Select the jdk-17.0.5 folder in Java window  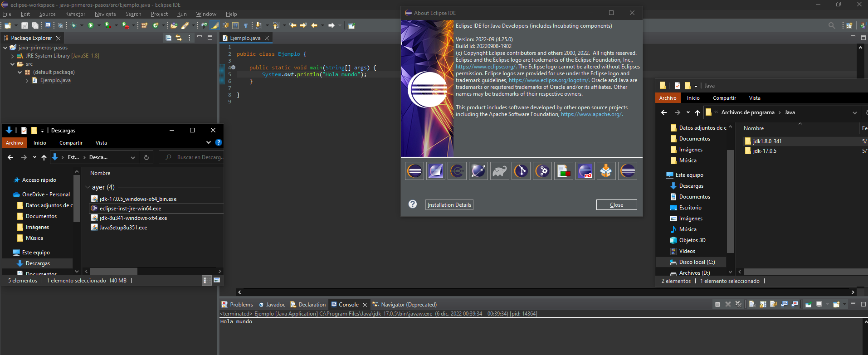tap(765, 151)
